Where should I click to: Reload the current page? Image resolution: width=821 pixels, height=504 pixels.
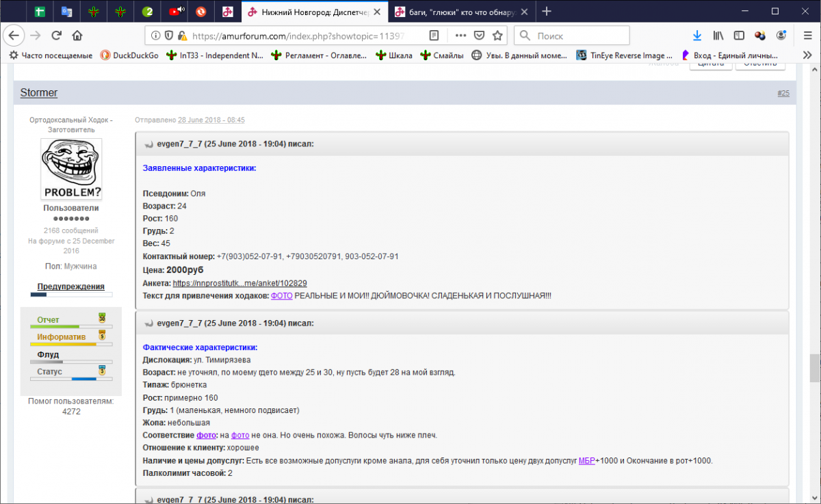(56, 36)
